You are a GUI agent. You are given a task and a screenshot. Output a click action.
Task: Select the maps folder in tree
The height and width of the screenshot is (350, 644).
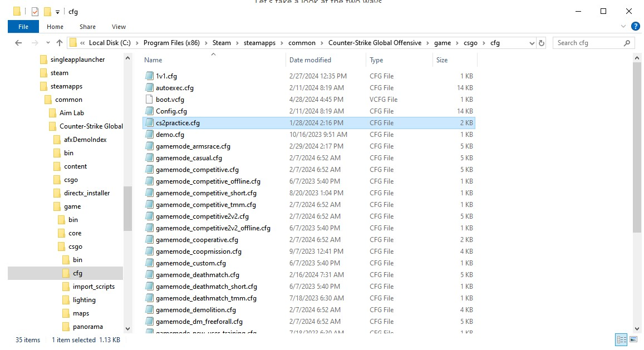pos(81,313)
